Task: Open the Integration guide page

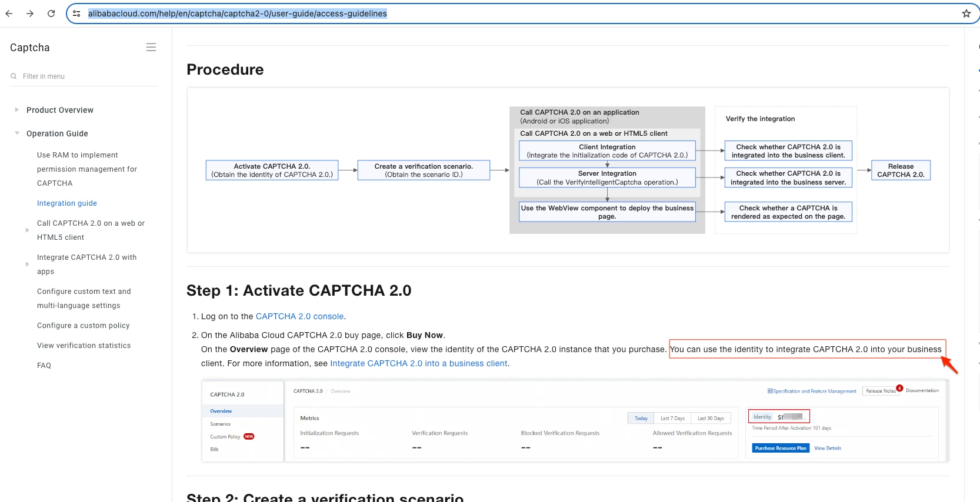Action: [x=67, y=203]
